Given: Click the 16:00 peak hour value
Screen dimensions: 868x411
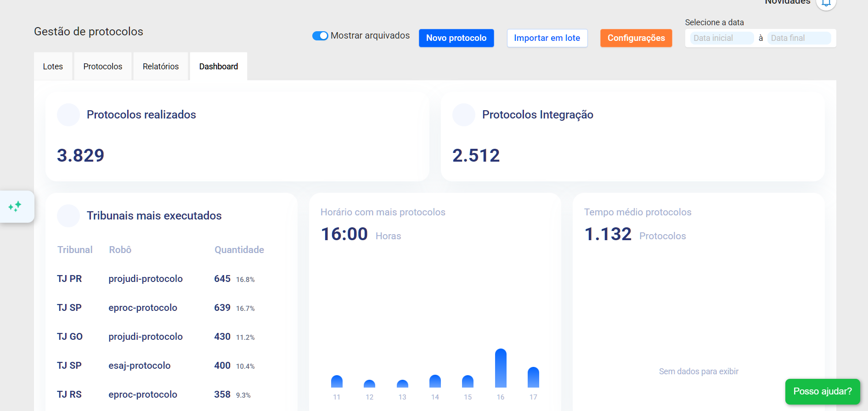Looking at the screenshot, I should point(344,234).
